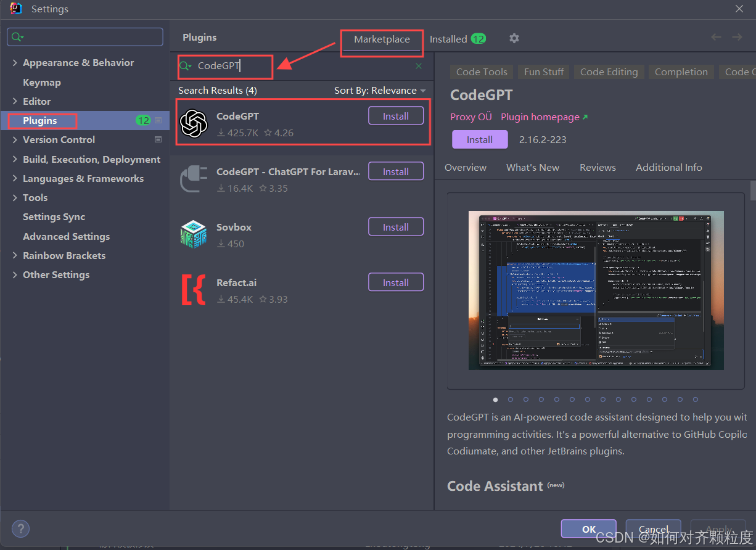Image resolution: width=756 pixels, height=550 pixels.
Task: Click the settings search field
Action: pos(85,37)
